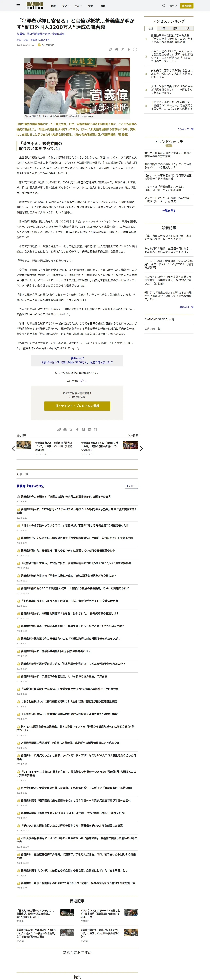Open the hamburger menu
Viewport: 210px width, 980px height.
point(18,6)
